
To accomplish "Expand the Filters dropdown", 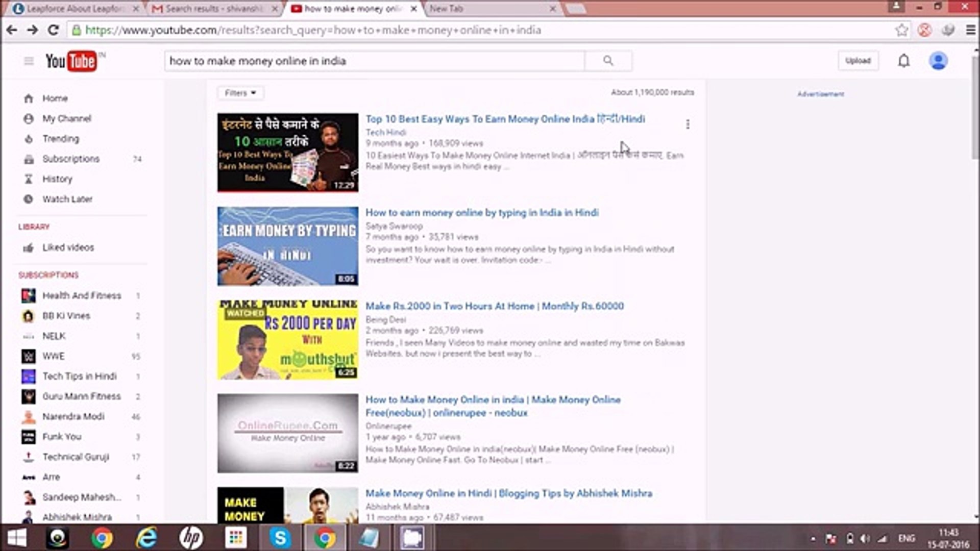I will click(240, 93).
